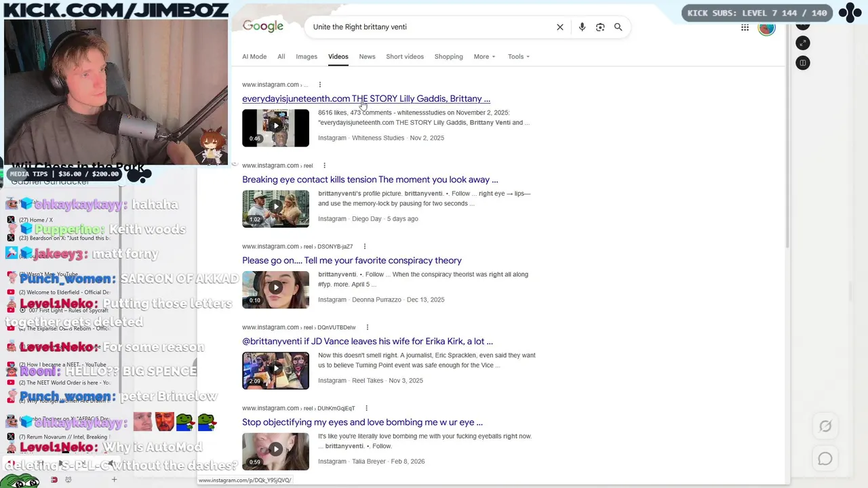Open Google Lens image search
The image size is (868, 488).
click(x=600, y=27)
